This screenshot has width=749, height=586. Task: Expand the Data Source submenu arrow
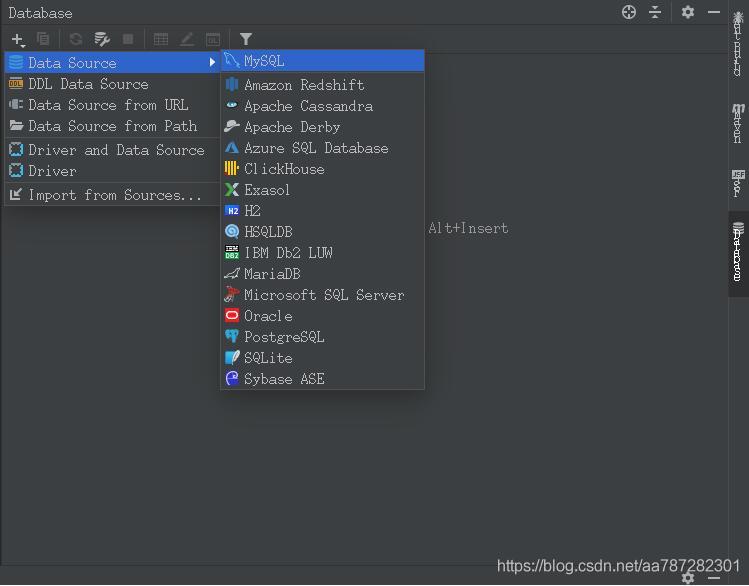point(212,63)
